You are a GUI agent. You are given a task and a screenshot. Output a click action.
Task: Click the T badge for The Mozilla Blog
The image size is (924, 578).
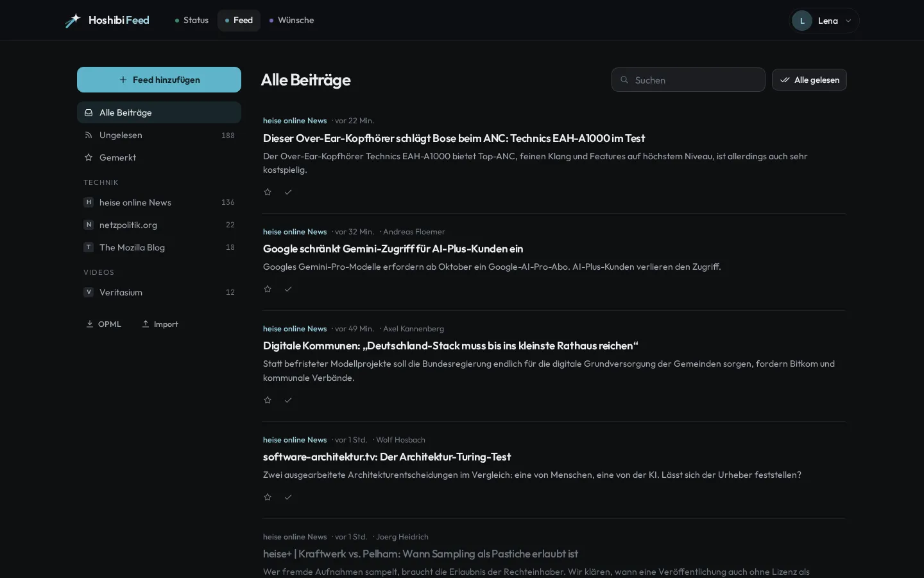89,247
